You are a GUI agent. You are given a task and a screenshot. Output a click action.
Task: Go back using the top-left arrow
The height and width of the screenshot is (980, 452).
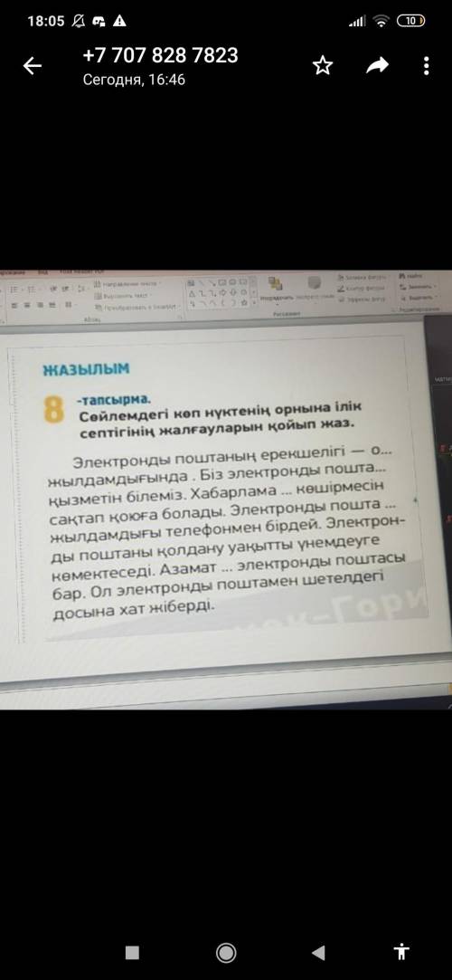33,66
